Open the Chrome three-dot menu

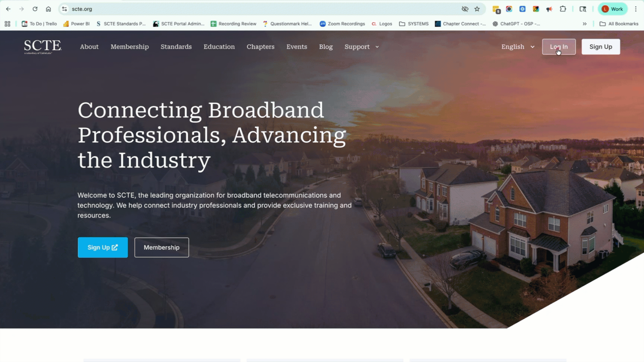636,9
